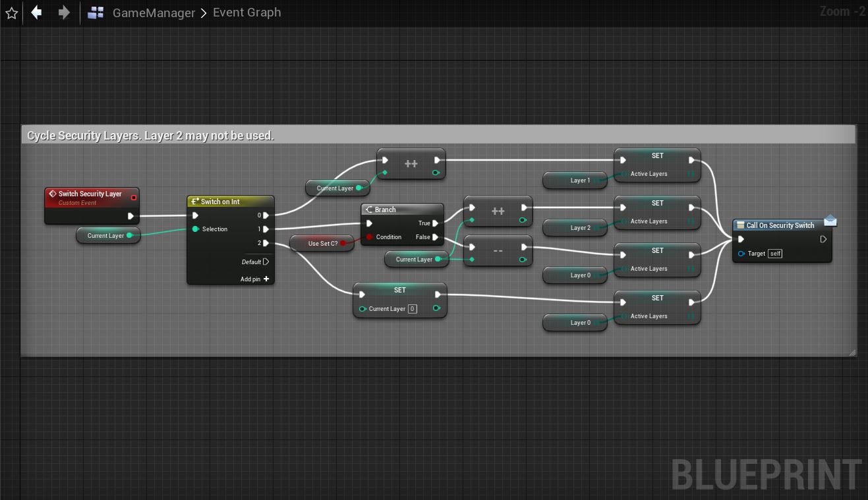Select the Use Set C? boolean variable node
Screen dimensions: 868x500
(322, 244)
